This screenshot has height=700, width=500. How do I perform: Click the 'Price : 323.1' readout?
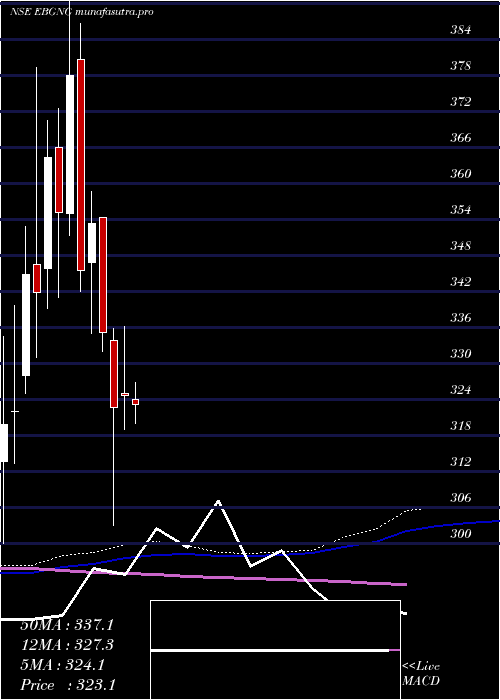(x=67, y=685)
